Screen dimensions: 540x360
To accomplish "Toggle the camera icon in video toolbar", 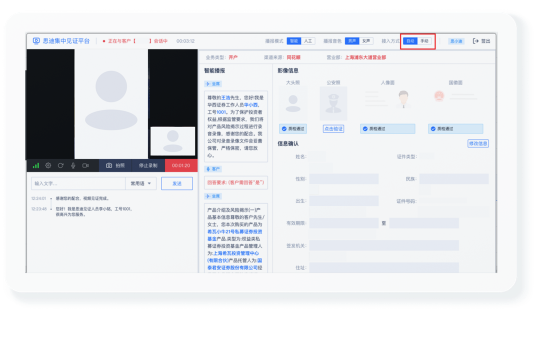I will (85, 166).
